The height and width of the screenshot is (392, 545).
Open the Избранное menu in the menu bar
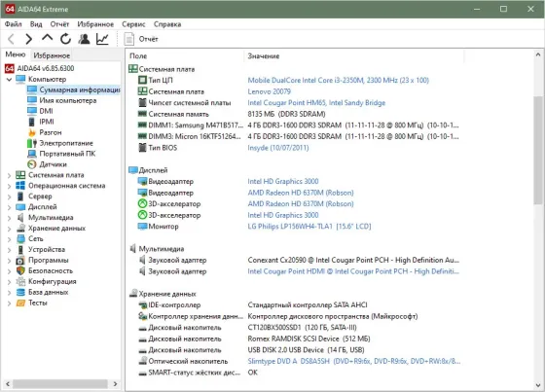[x=95, y=24]
